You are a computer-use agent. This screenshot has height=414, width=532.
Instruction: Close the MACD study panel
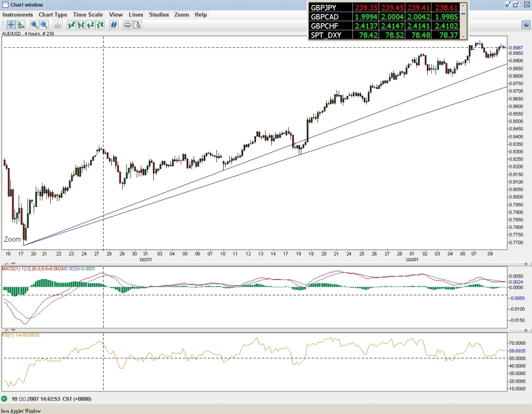coord(526,264)
